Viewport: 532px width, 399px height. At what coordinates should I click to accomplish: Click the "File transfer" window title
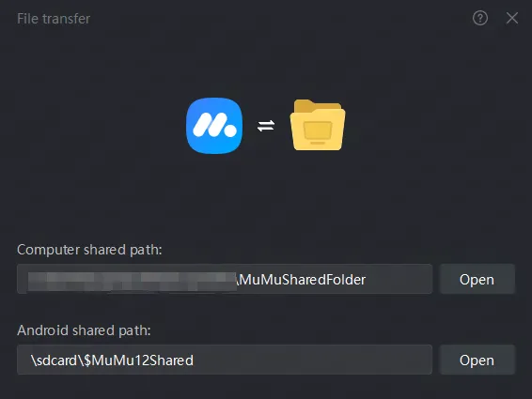[54, 19]
